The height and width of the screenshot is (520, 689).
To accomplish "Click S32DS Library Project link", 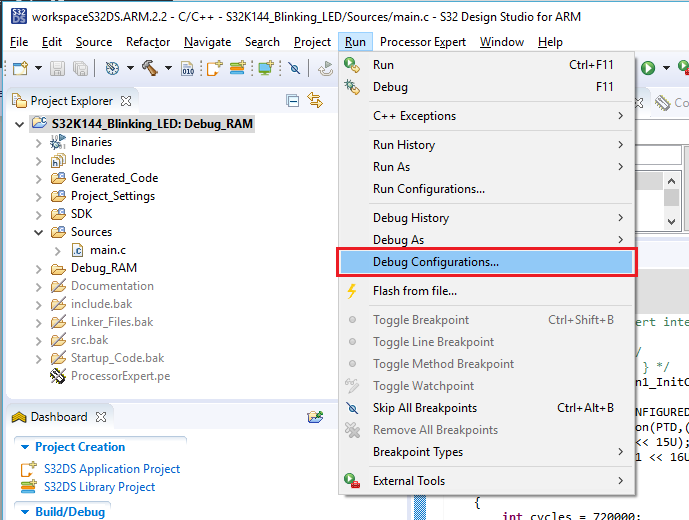I will coord(99,487).
